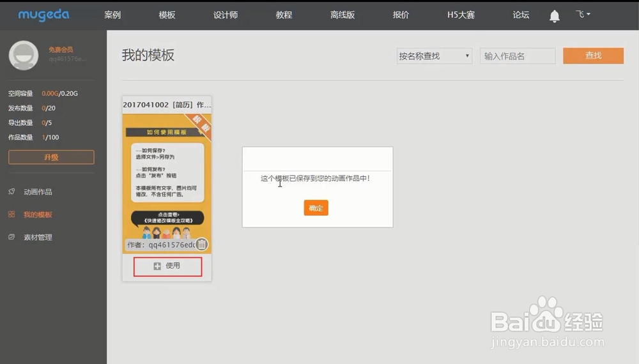This screenshot has width=639, height=364.
Task: Click the rocket icon beside 动画作品
Action: point(12,192)
